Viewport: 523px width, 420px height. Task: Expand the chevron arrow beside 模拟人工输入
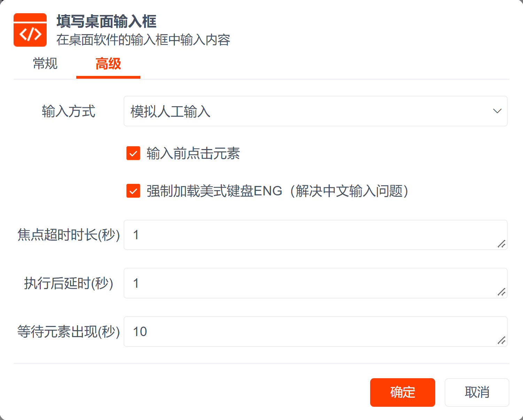[x=497, y=111]
